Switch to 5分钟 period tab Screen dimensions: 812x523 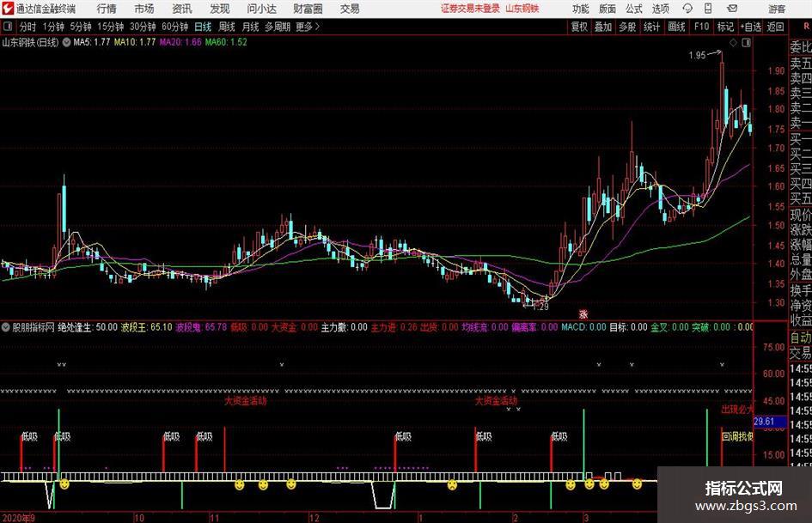tap(81, 27)
